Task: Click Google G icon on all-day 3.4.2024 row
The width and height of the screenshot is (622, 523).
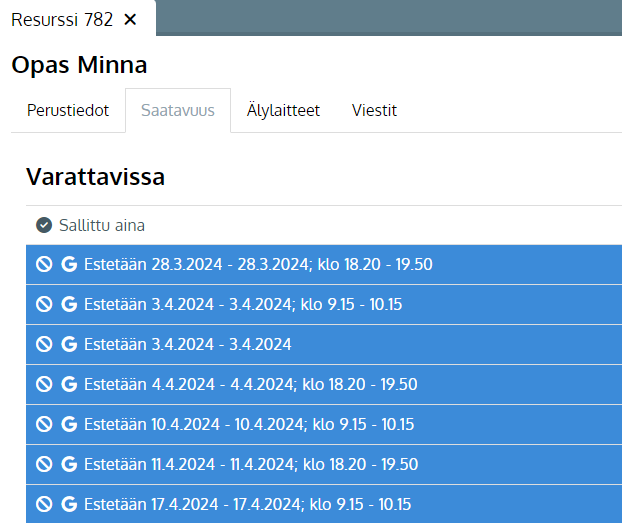Action: click(x=69, y=344)
